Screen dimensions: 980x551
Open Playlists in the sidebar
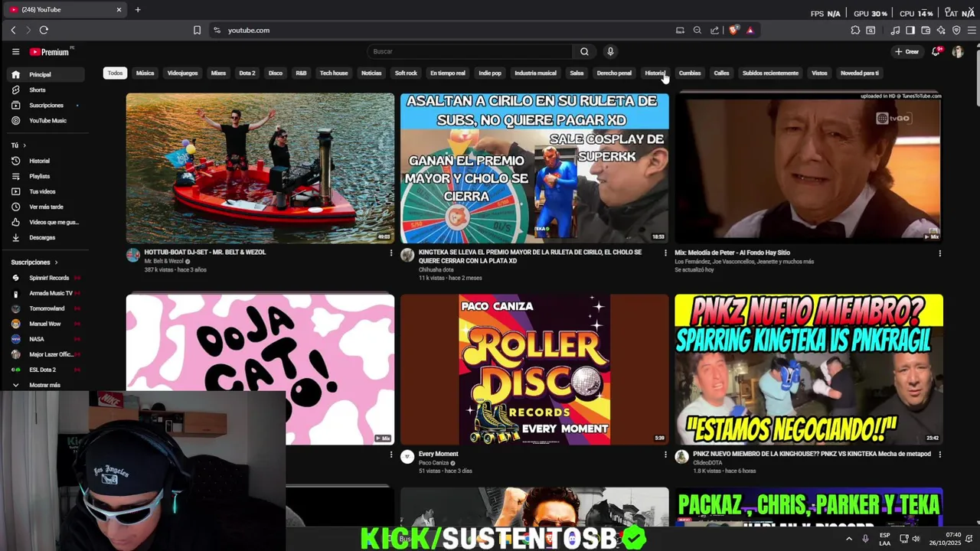point(45,176)
